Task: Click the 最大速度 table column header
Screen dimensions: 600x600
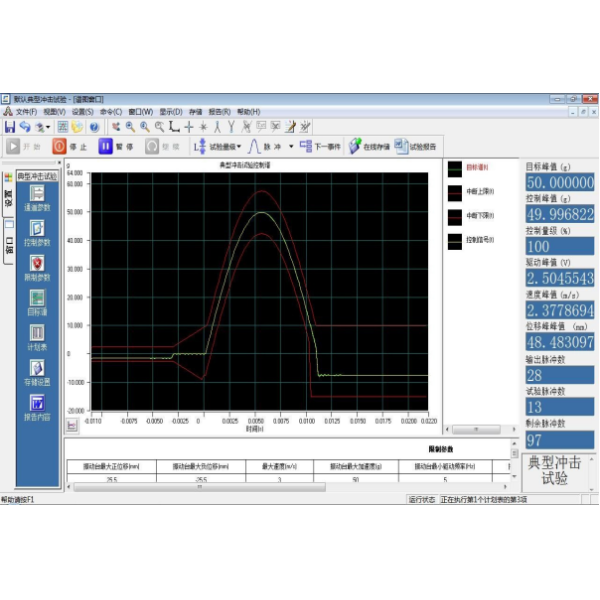Action: coord(279,466)
